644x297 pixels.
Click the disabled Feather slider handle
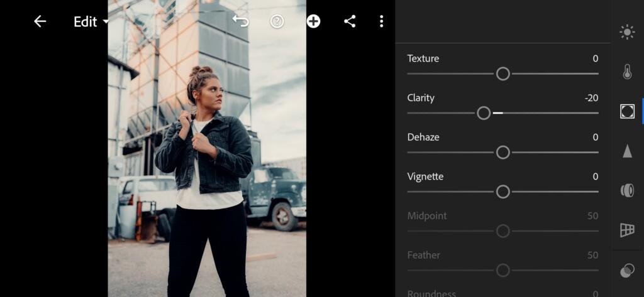point(502,271)
